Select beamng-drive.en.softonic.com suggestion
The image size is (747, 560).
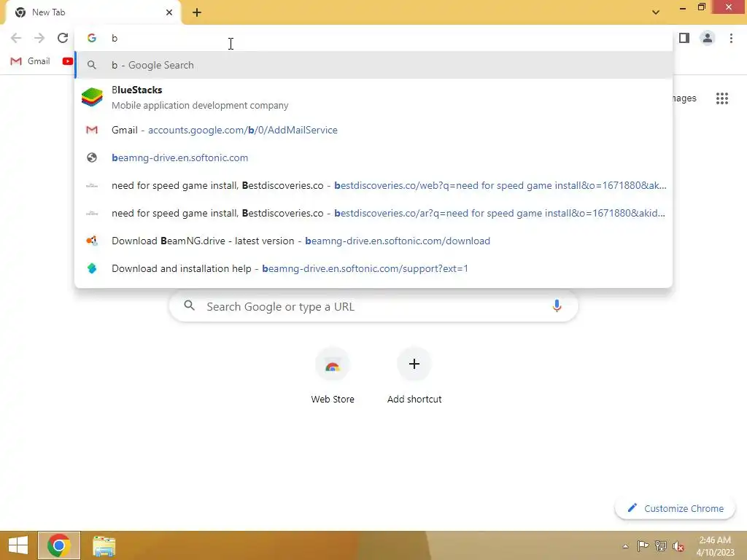pyautogui.click(x=373, y=157)
